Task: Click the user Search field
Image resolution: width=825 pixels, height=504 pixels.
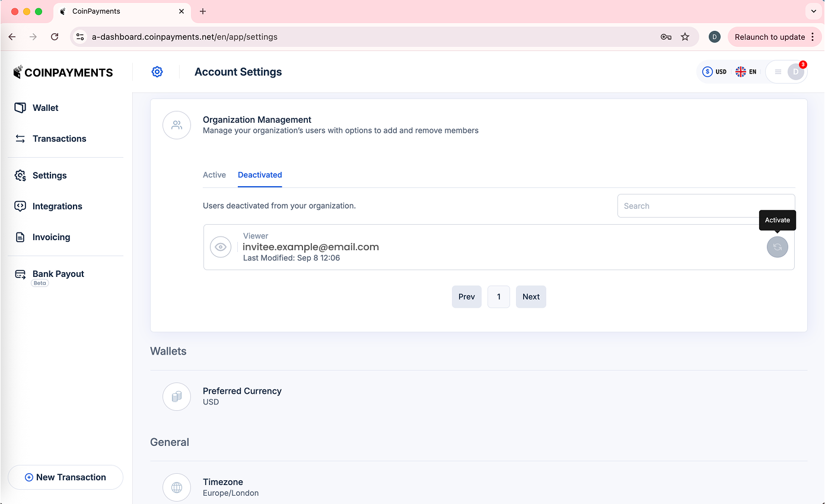Action: pyautogui.click(x=706, y=206)
